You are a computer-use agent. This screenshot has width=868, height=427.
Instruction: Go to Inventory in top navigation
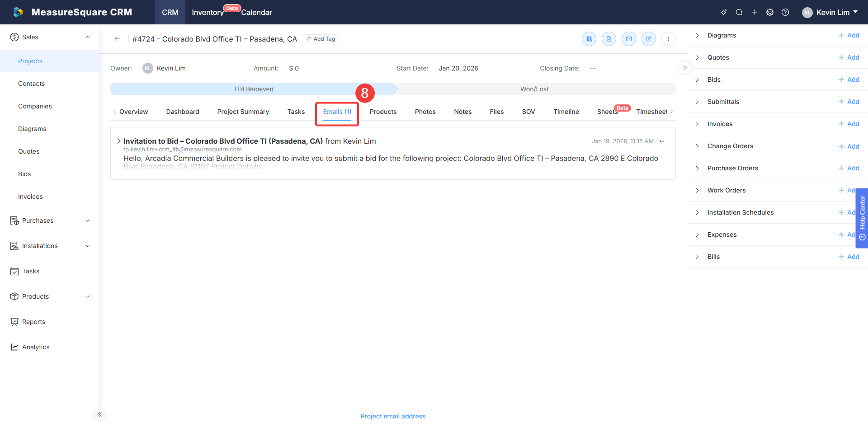click(x=208, y=12)
